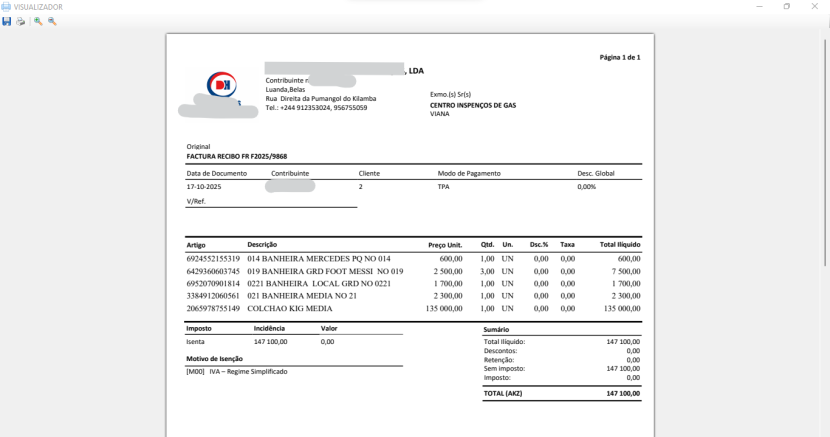
Task: Click the Página 1 de 1 label
Action: [619, 58]
